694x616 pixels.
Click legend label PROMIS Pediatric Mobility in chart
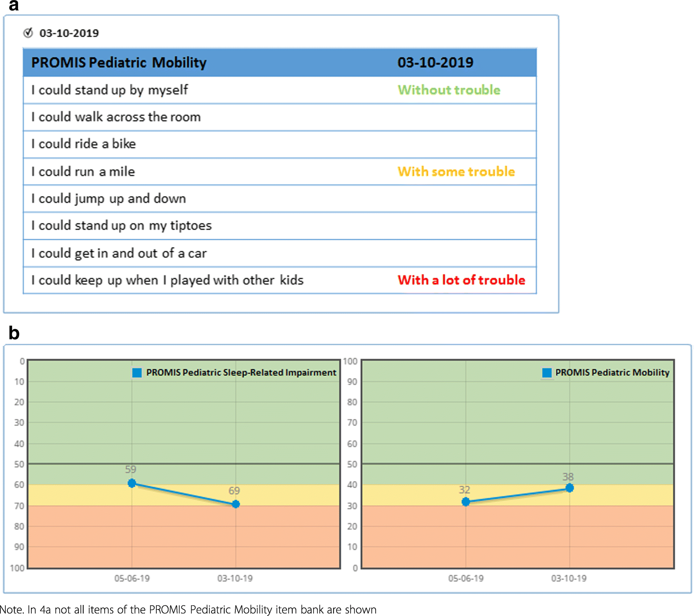612,373
